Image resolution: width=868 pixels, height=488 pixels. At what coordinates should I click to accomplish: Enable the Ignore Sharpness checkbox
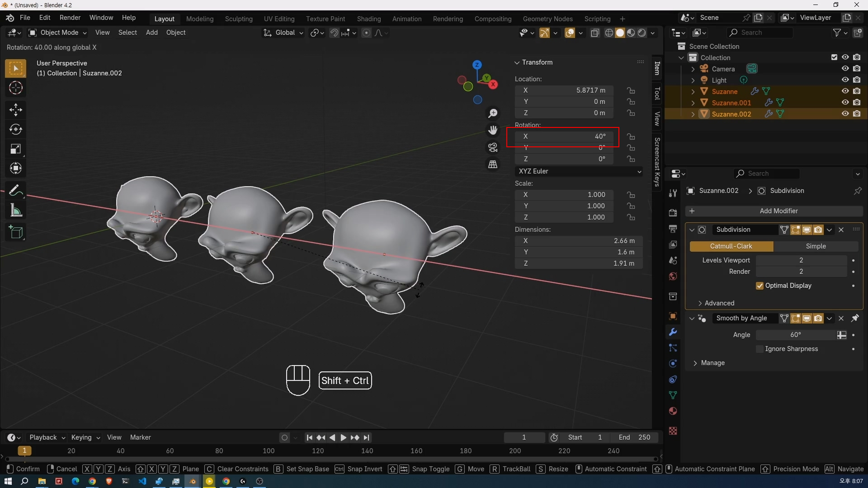759,349
